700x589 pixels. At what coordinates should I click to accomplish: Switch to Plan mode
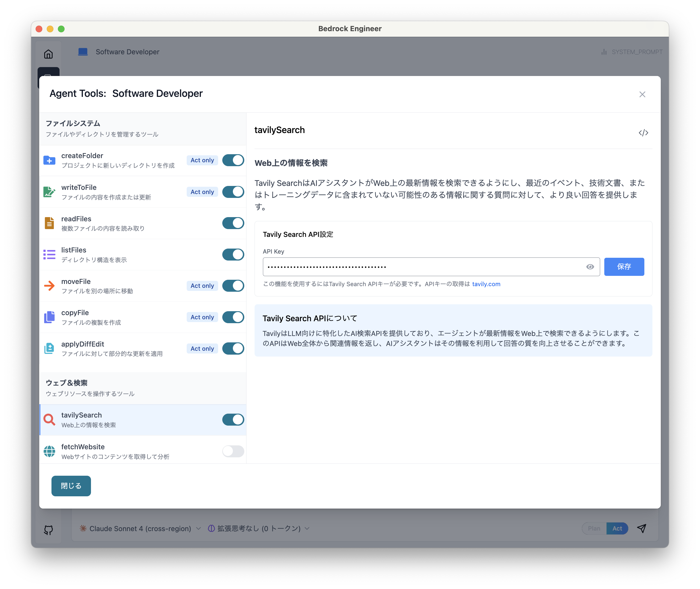point(594,529)
